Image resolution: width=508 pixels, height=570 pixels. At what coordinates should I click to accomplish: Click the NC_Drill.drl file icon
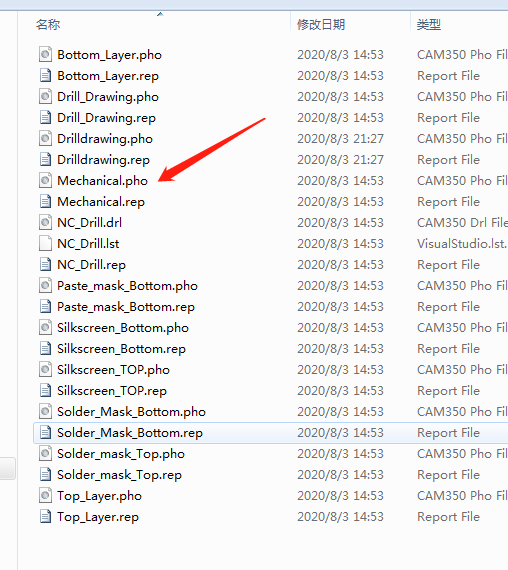coord(45,222)
